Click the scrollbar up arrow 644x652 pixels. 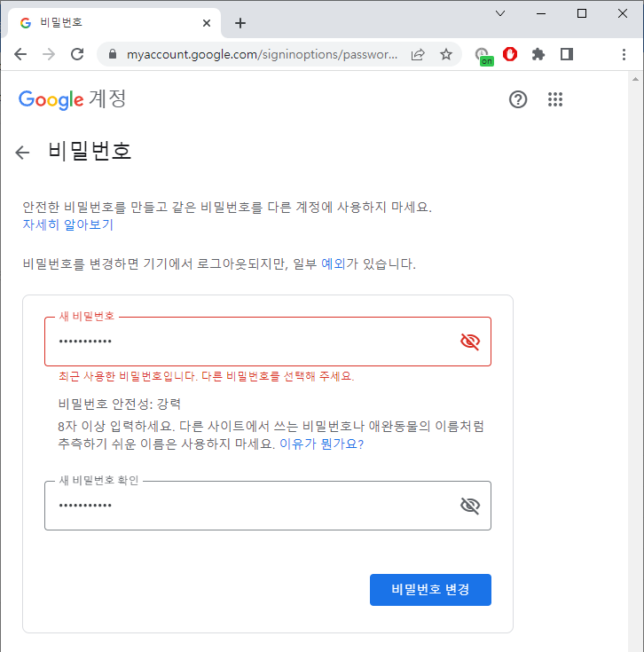[x=635, y=79]
